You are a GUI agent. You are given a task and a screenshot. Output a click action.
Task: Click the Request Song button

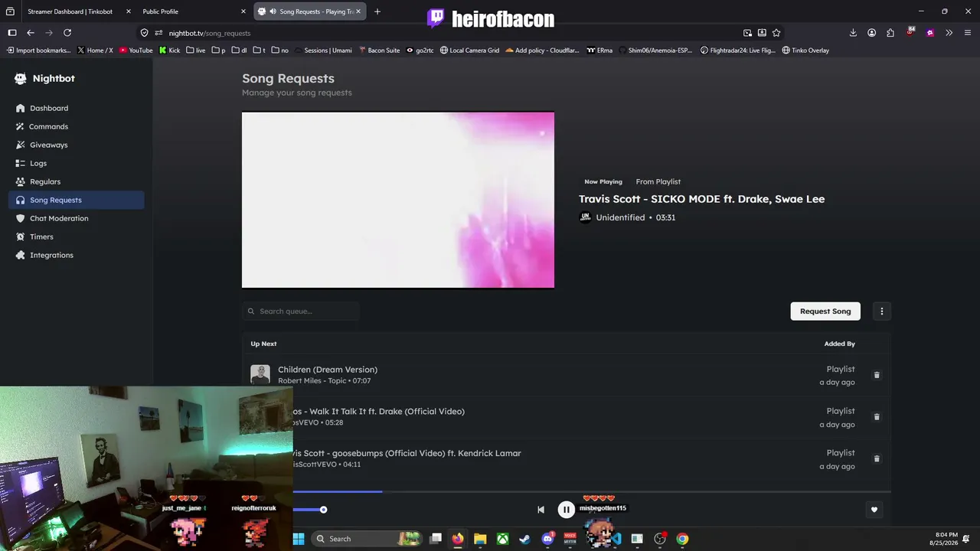825,311
